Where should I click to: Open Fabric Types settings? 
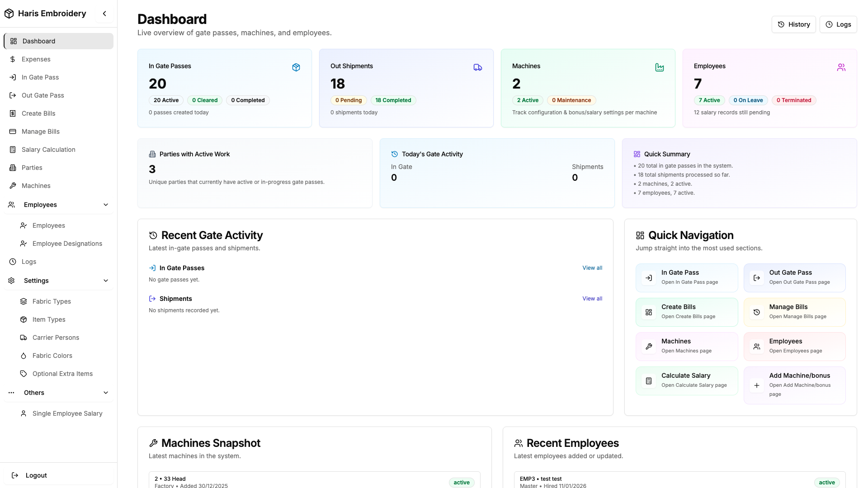coord(64,301)
